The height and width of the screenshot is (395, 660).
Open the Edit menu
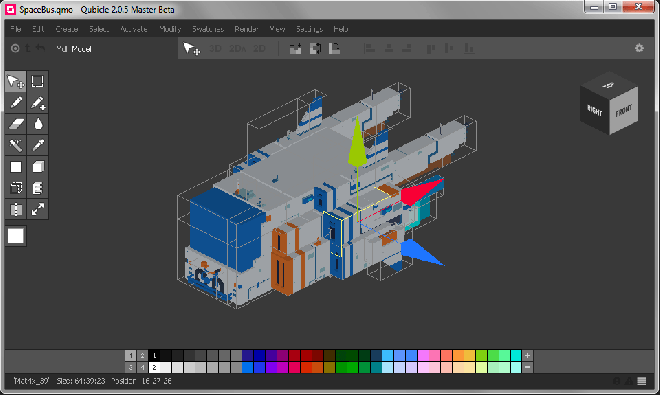pyautogui.click(x=38, y=29)
